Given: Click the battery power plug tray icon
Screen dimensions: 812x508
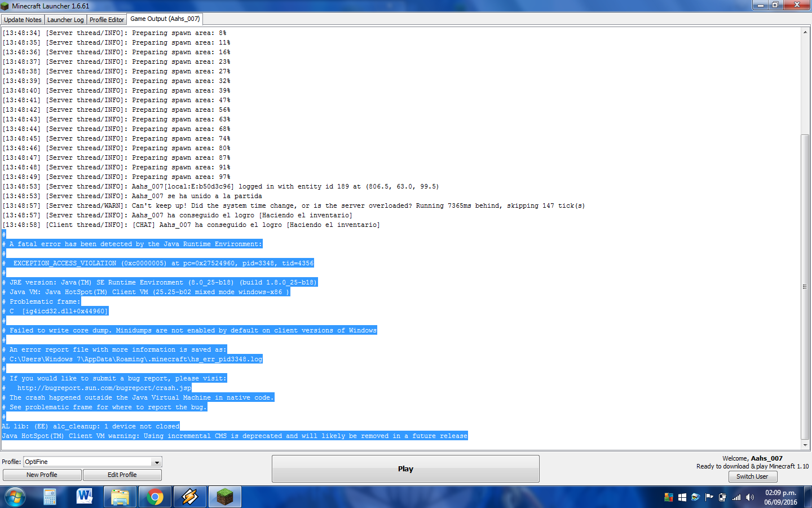Looking at the screenshot, I should tap(722, 497).
